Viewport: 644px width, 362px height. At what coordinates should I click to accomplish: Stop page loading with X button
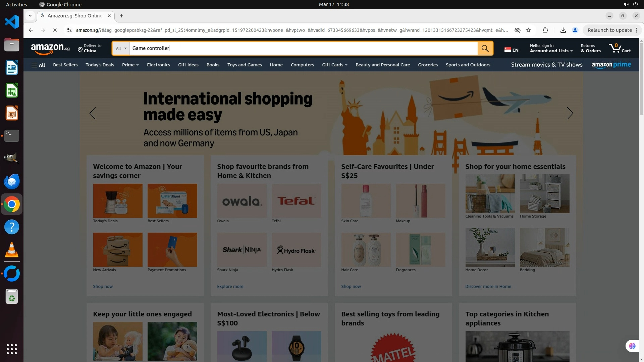55,30
